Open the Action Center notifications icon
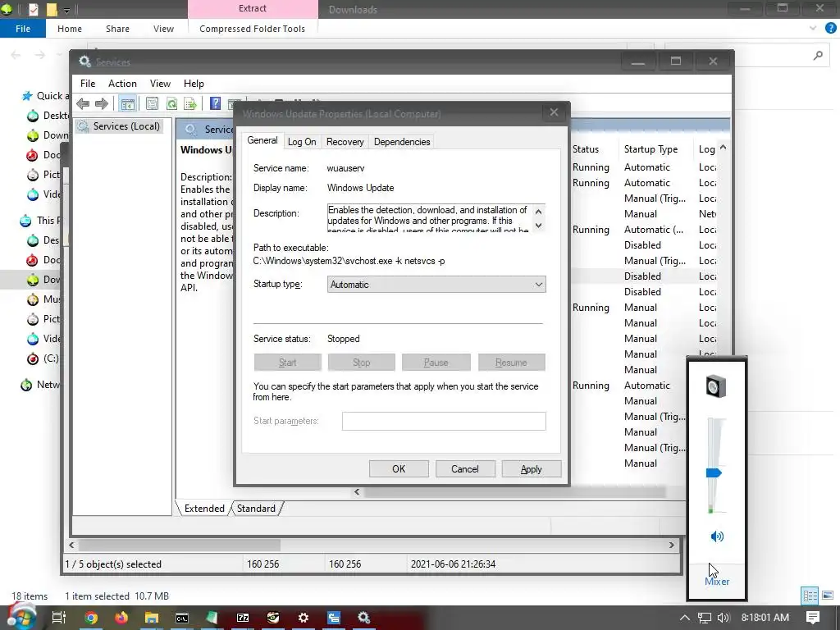Screen dimensions: 840x630 813,618
